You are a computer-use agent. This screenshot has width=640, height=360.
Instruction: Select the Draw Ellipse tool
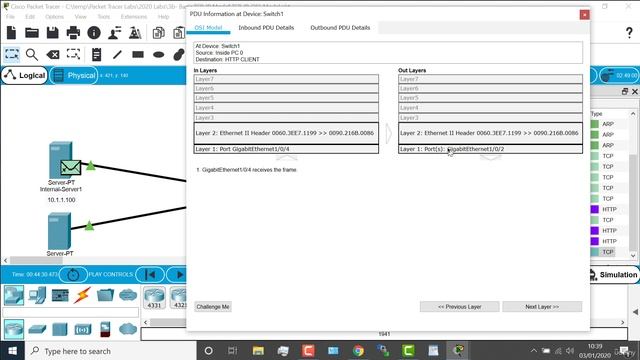point(159,54)
